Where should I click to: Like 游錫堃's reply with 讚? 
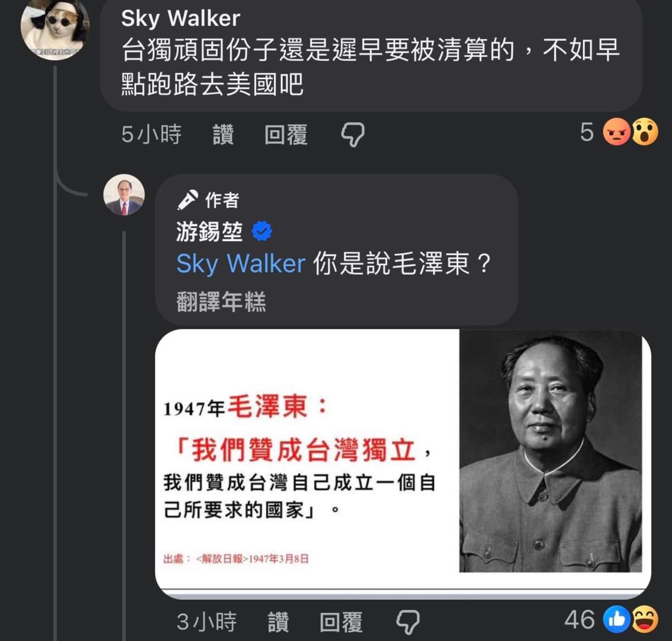click(x=278, y=622)
